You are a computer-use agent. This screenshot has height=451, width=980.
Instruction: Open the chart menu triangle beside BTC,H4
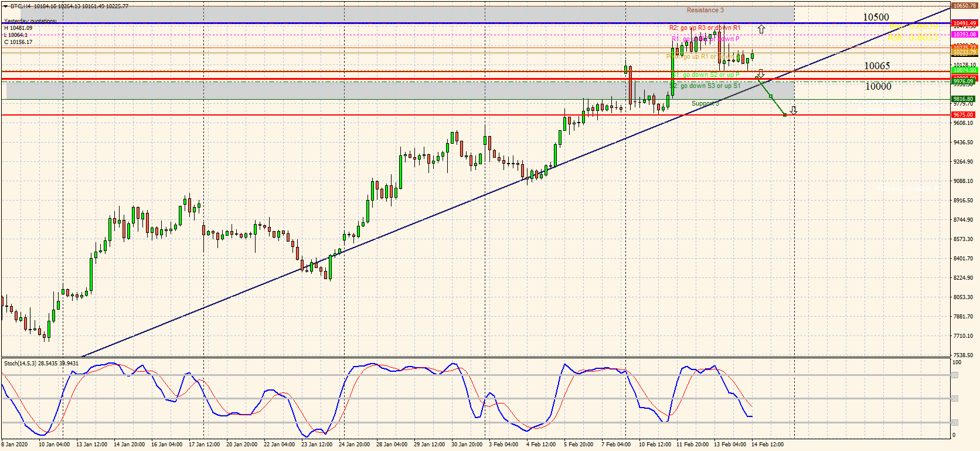click(6, 6)
